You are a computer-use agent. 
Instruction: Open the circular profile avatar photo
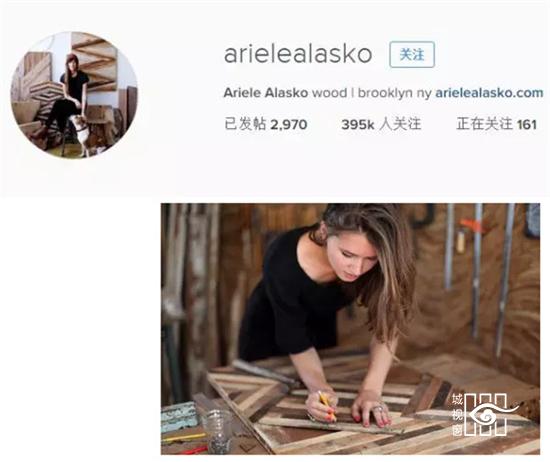(x=74, y=95)
